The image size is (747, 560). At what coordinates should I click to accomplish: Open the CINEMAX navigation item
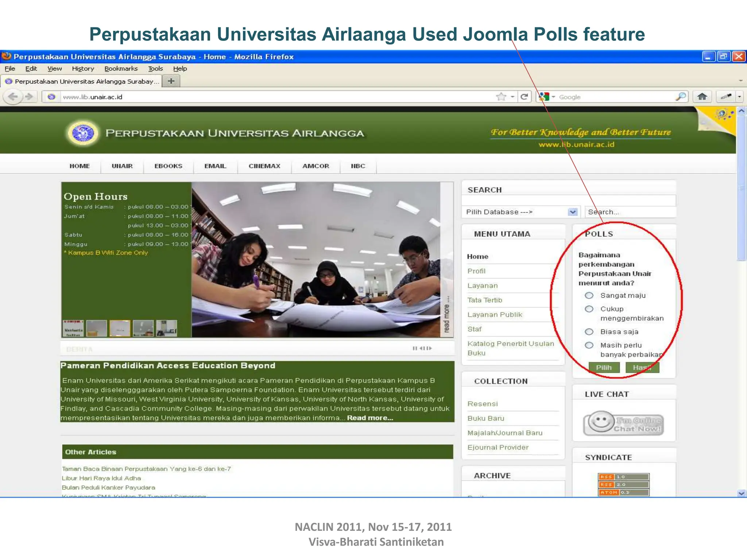tap(264, 166)
